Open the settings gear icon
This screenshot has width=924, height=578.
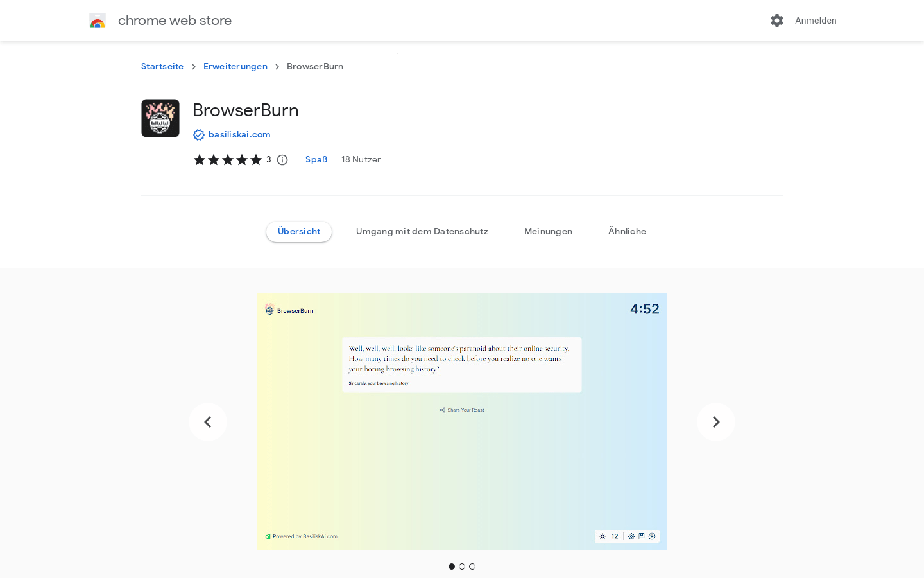tap(777, 21)
